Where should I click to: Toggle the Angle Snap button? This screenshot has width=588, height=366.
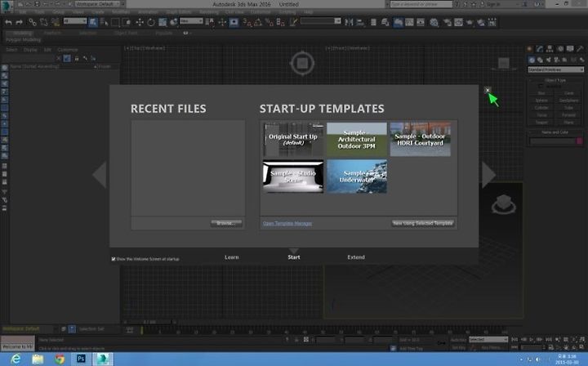pos(258,23)
